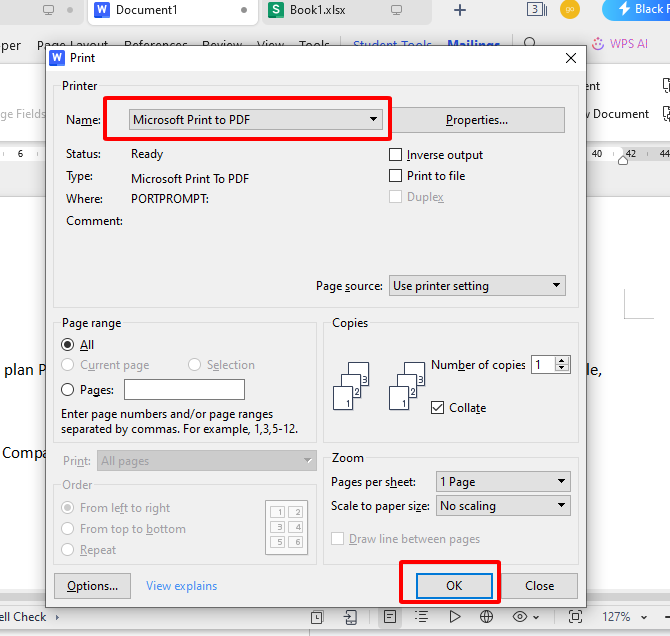Click the right indent marker on ruler
This screenshot has width=670, height=636.
623,160
